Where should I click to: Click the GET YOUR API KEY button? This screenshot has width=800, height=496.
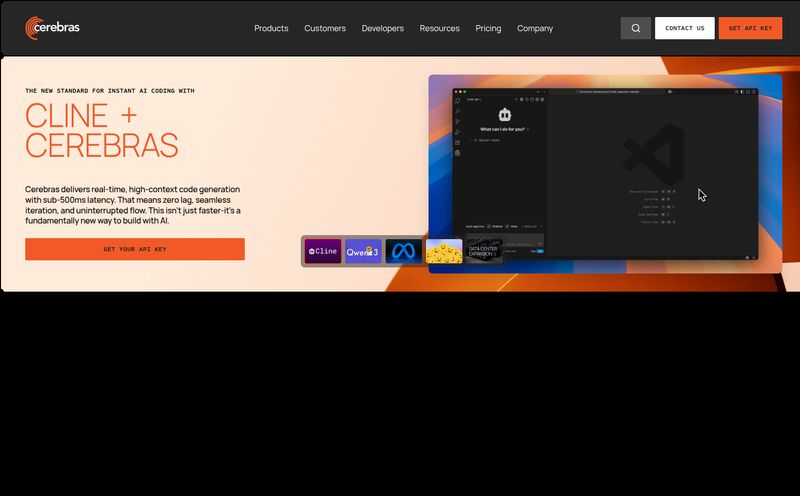click(x=135, y=249)
